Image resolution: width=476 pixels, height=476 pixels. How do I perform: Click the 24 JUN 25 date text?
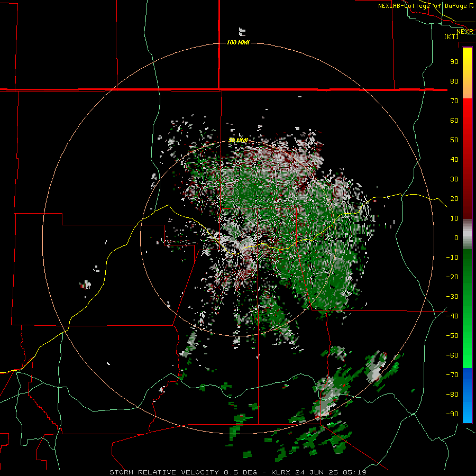click(317, 472)
